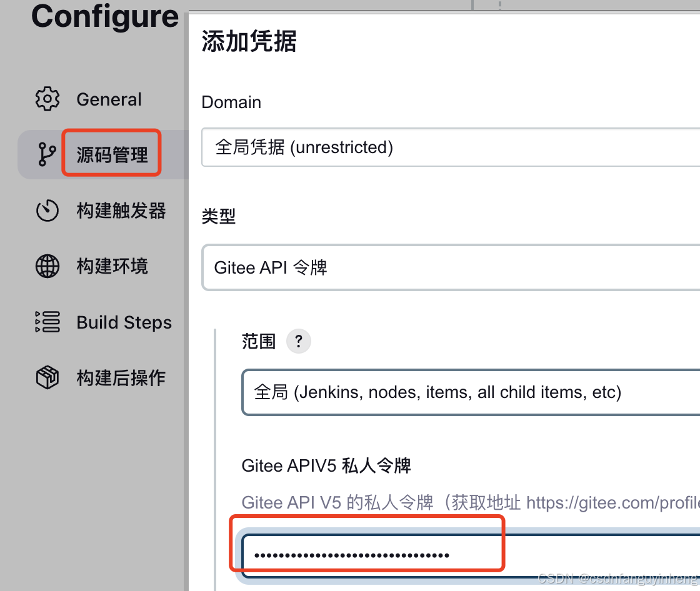Click the Gitee API V5 获取地址 hint text

pyautogui.click(x=471, y=503)
